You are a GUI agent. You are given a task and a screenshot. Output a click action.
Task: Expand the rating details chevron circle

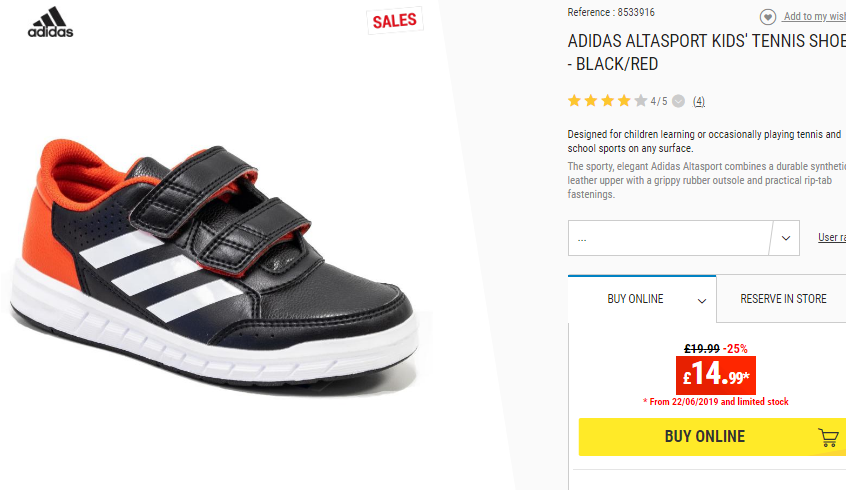(x=679, y=101)
